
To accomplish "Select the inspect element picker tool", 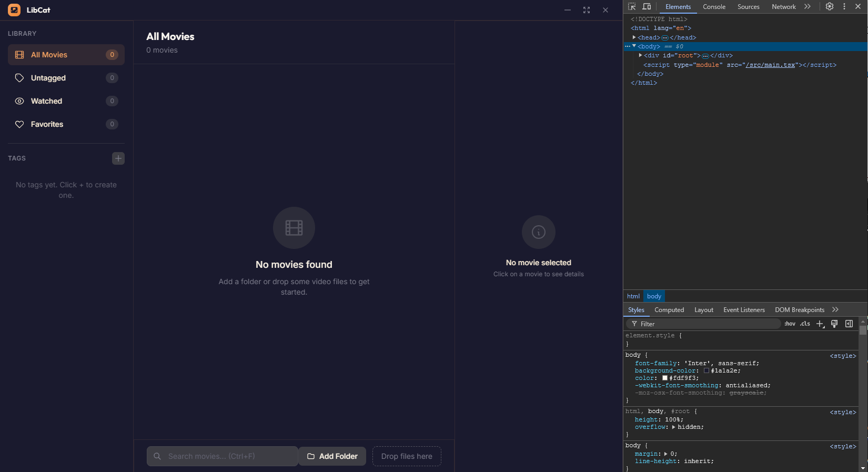I will click(632, 7).
